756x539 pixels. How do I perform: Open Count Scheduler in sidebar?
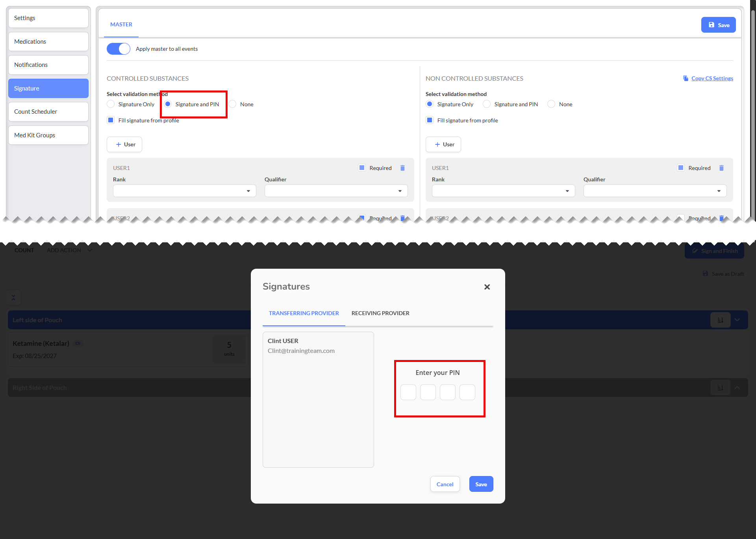pos(48,112)
